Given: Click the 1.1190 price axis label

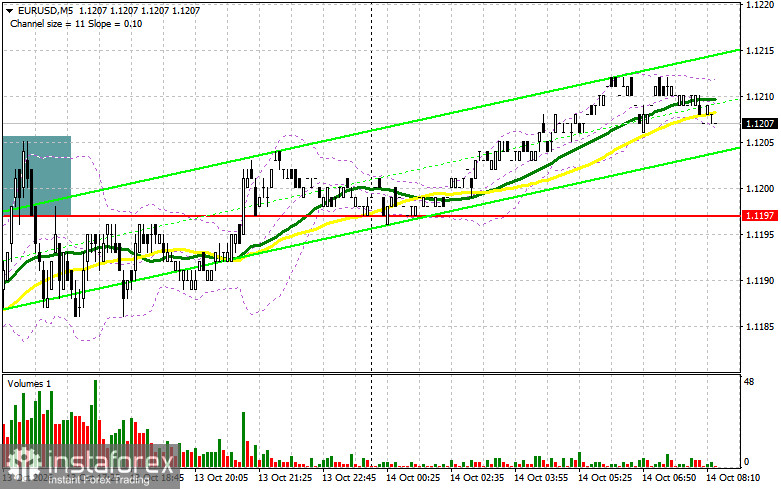Looking at the screenshot, I should point(760,281).
